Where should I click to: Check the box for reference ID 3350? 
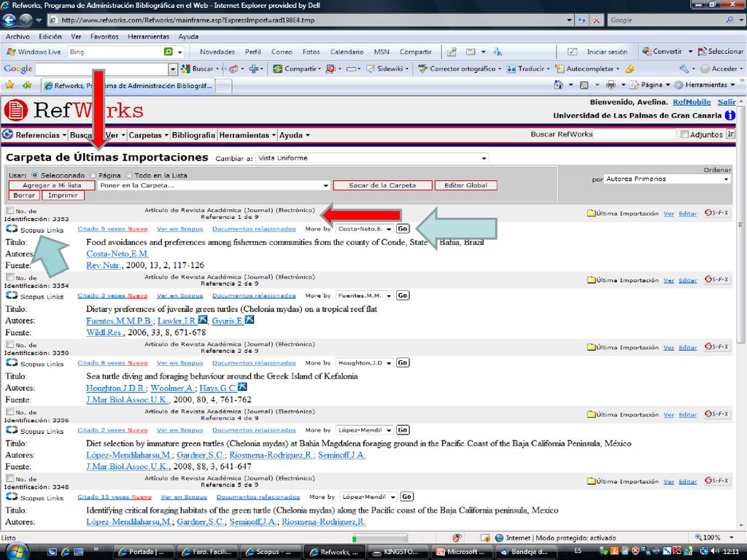(x=10, y=344)
